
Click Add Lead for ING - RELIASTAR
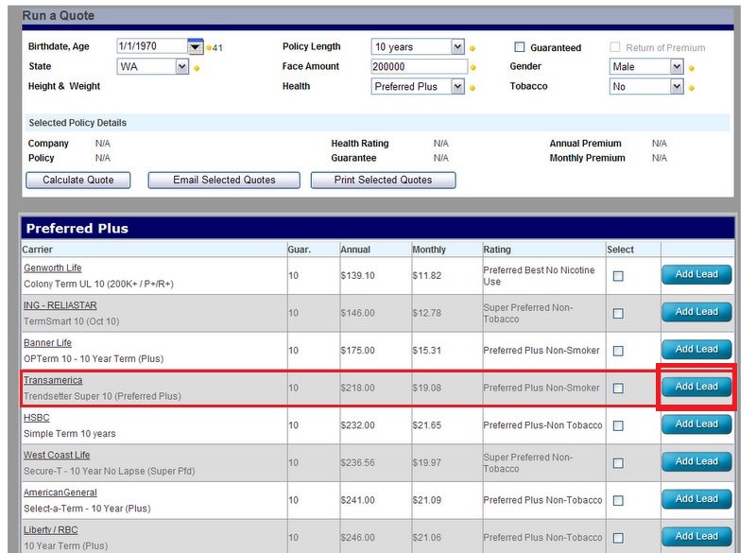point(696,312)
